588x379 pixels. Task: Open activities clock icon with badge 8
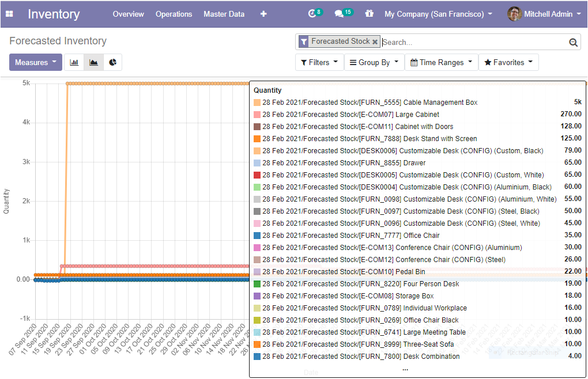point(315,13)
